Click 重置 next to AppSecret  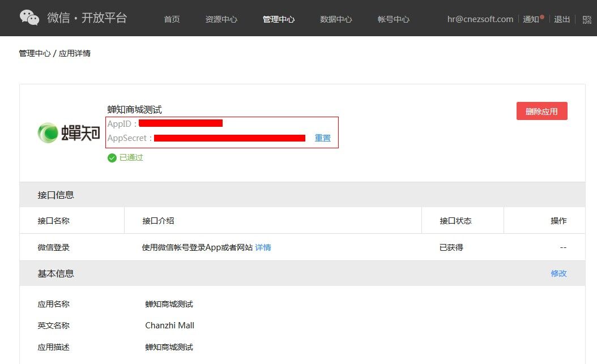pos(322,138)
